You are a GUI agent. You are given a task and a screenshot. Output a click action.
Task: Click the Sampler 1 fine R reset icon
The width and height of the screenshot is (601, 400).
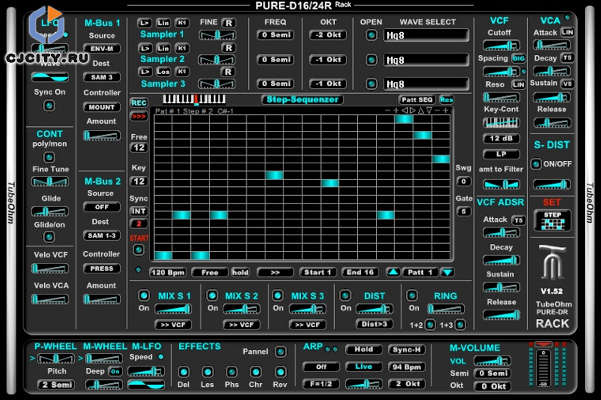click(228, 23)
